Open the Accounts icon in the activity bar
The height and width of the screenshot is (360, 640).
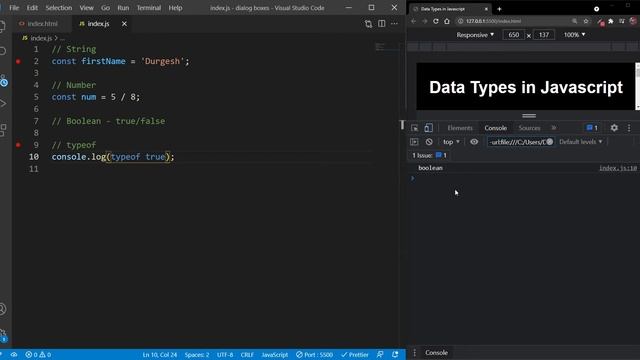[3, 309]
